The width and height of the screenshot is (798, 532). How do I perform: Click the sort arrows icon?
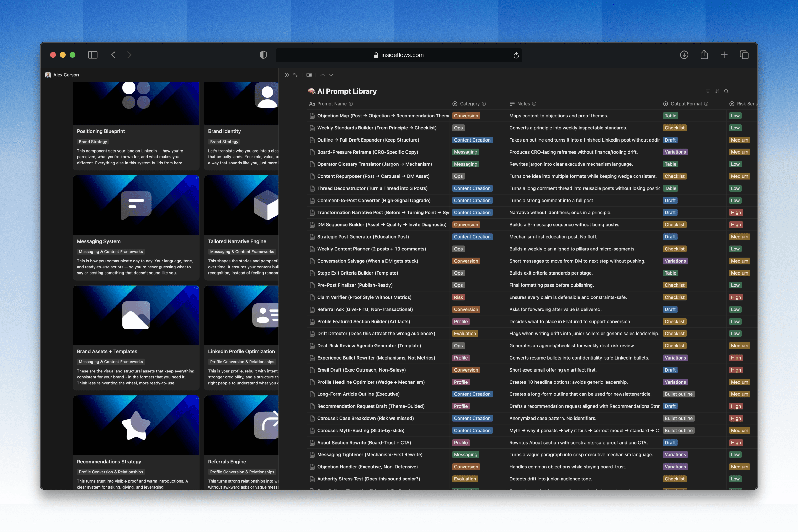717,91
